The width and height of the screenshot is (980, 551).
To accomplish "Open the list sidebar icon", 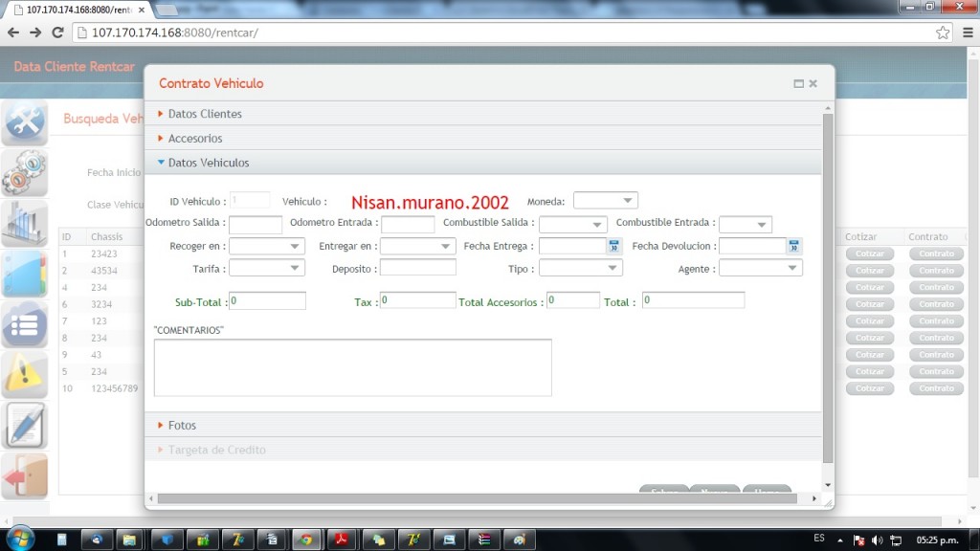I will [x=25, y=325].
